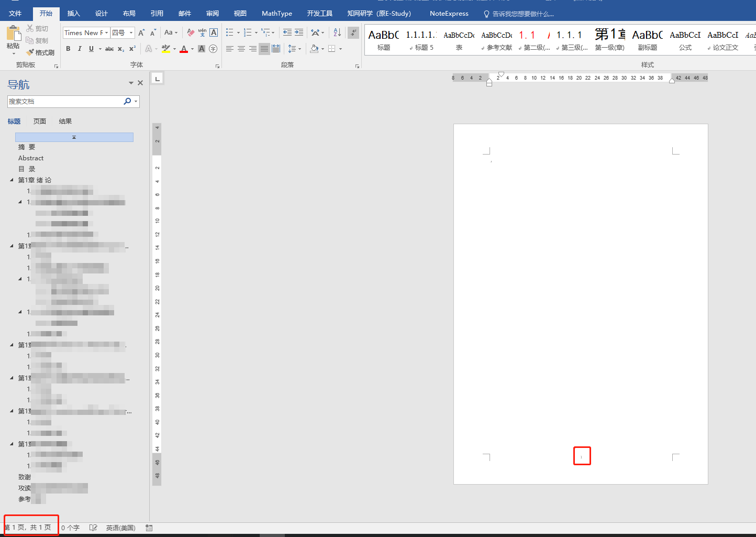Toggle character shading
Viewport: 756px width, 537px height.
[x=202, y=49]
